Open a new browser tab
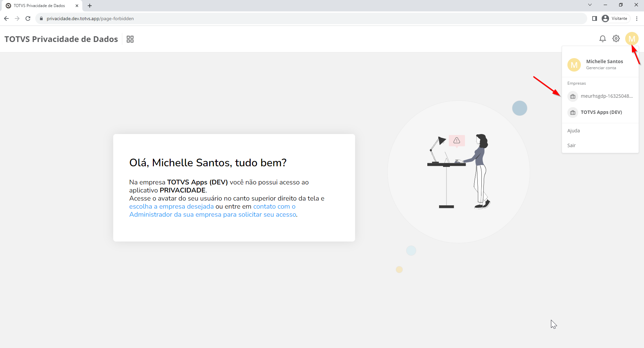The height and width of the screenshot is (348, 644). tap(90, 6)
